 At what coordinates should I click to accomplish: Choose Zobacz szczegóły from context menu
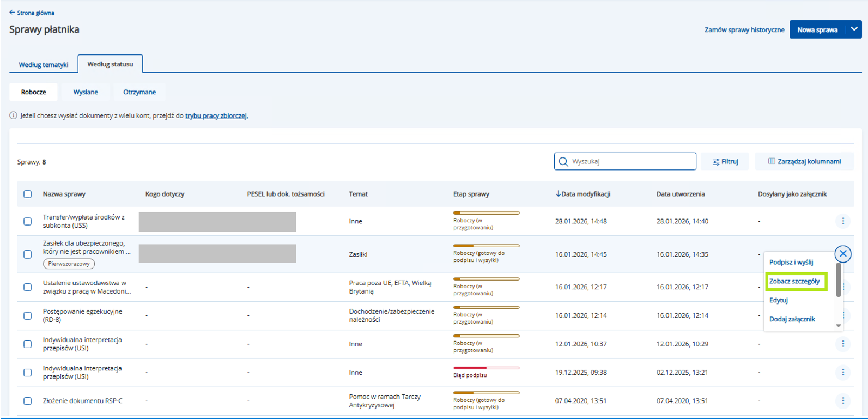(794, 282)
